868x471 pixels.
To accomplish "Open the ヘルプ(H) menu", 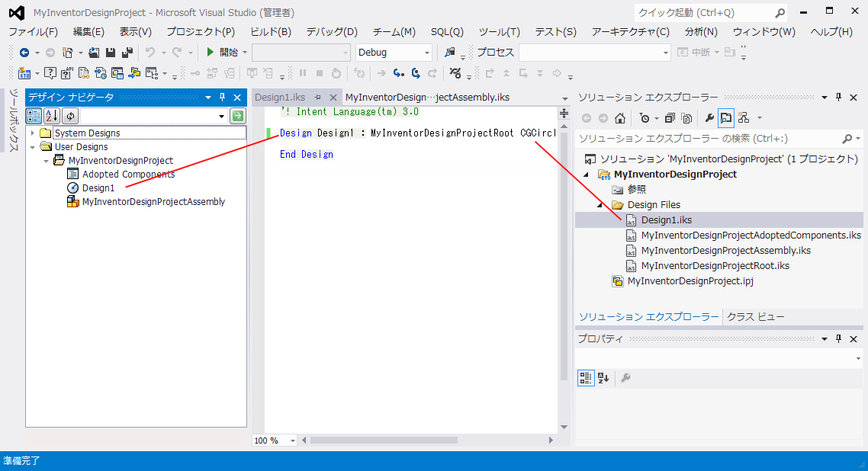I will 831,32.
